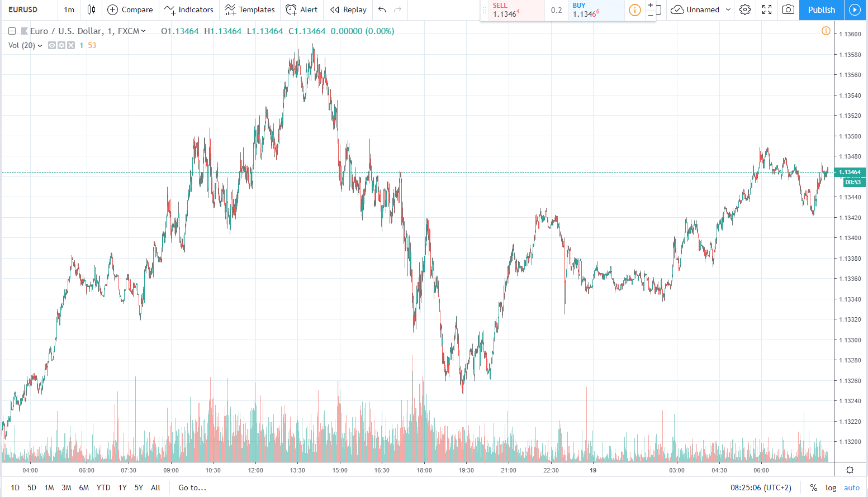868x497 pixels.
Task: Open the Indicators dialog
Action: [188, 9]
